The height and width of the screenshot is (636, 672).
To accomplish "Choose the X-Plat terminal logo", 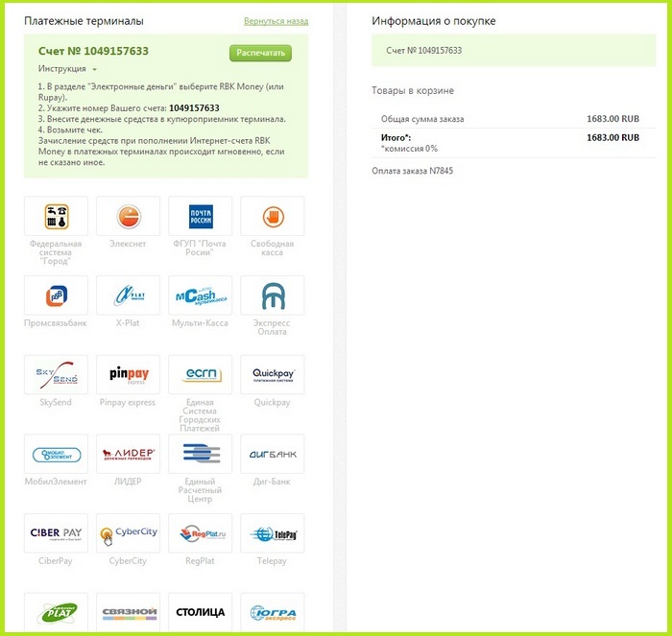I will click(x=128, y=295).
